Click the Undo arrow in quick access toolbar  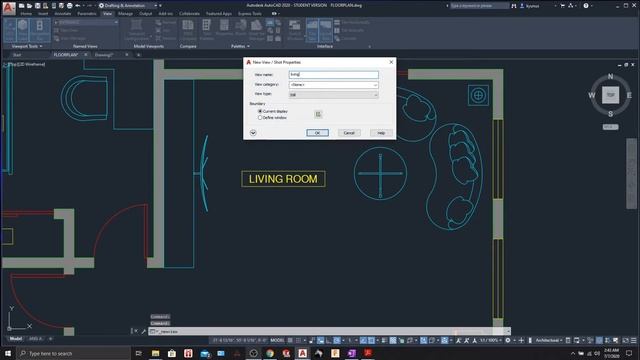(x=78, y=6)
